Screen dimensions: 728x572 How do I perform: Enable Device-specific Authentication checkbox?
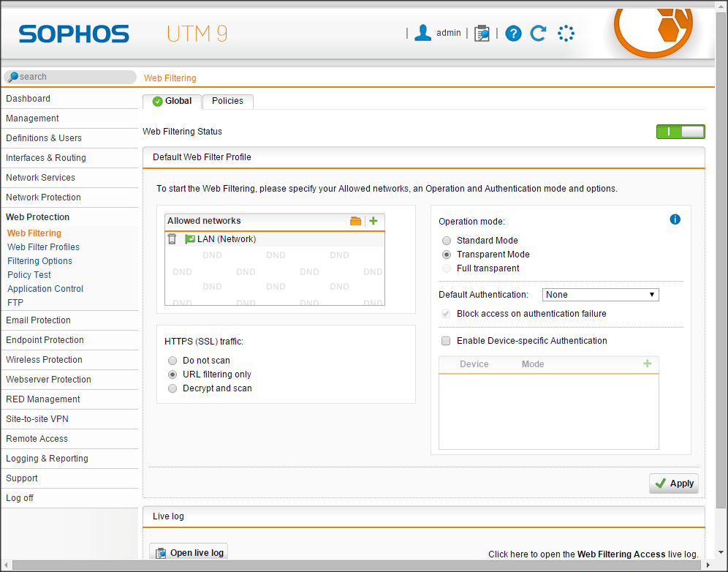446,341
